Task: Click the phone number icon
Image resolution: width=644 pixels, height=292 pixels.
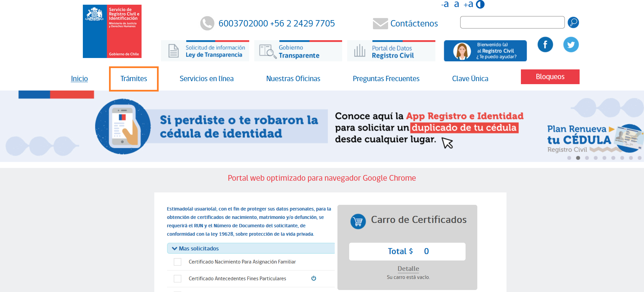Action: (207, 23)
